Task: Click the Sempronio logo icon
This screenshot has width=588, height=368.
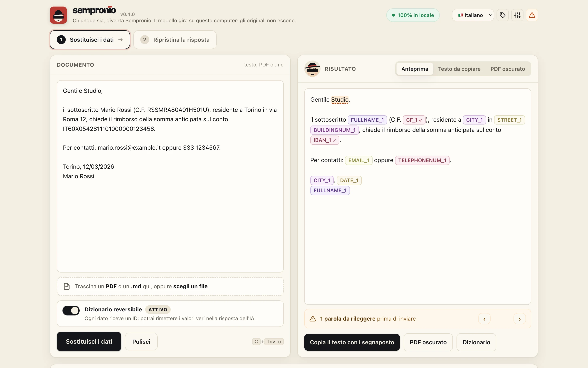Action: [58, 15]
